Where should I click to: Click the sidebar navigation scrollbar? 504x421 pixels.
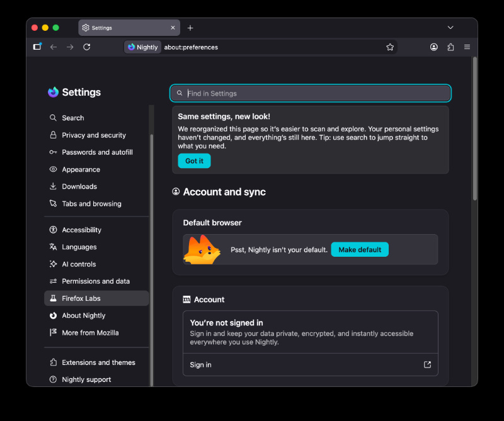(151, 260)
